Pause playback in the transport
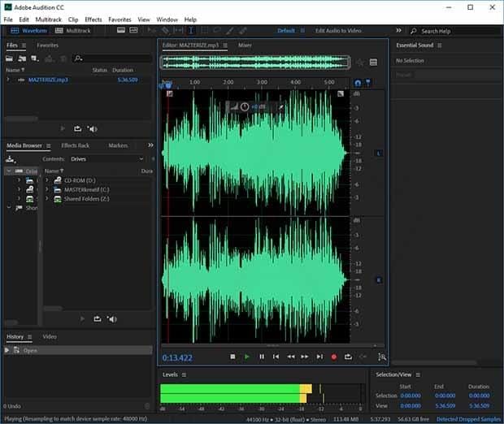504x424 pixels. pos(262,357)
